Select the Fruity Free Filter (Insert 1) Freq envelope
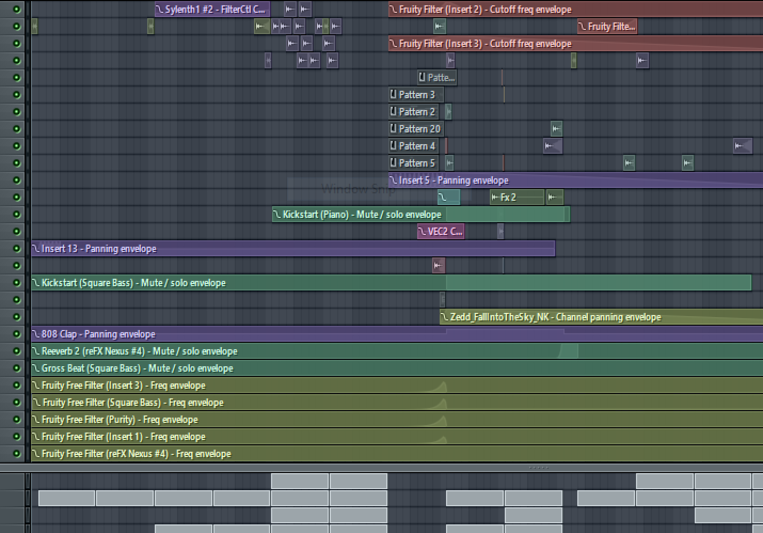This screenshot has height=533, width=763. (397, 436)
